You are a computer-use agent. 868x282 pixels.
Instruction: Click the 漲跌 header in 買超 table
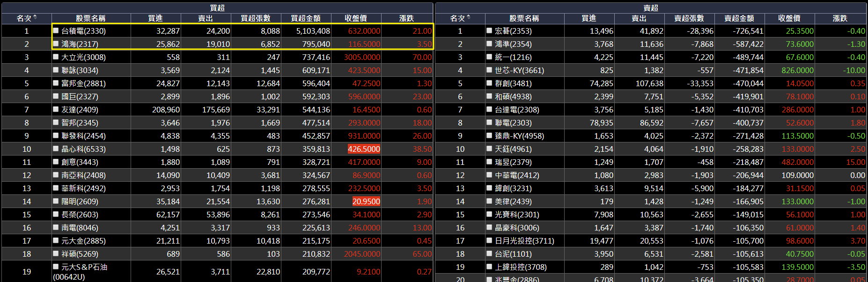[406, 18]
